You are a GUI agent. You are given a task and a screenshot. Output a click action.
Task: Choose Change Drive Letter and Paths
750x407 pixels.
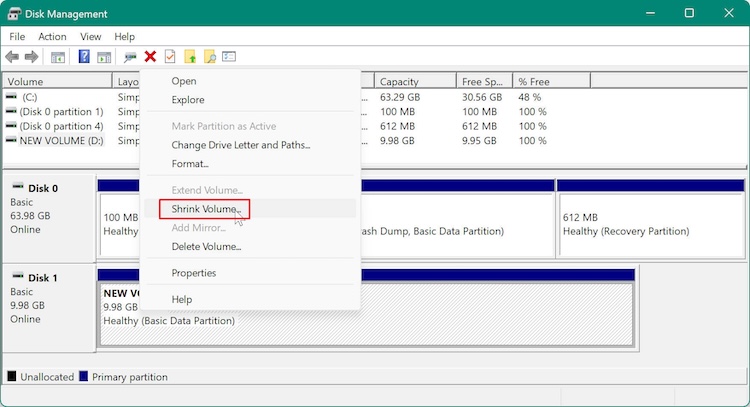click(x=240, y=145)
